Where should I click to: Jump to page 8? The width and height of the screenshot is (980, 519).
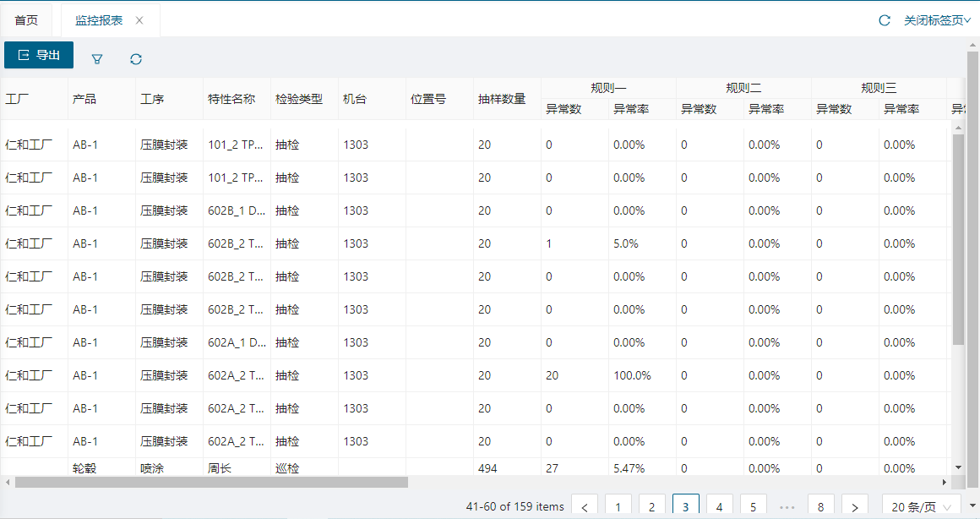tap(821, 506)
